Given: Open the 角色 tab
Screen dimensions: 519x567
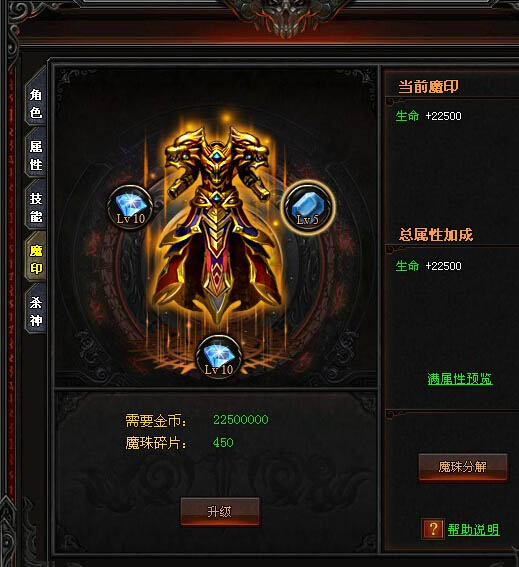Looking at the screenshot, I should click(36, 104).
